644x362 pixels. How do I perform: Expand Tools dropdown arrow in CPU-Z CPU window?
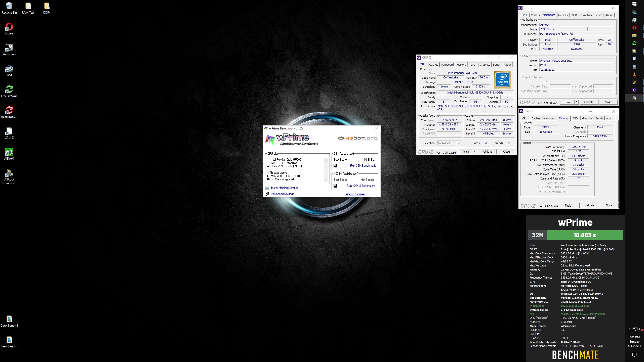click(475, 152)
